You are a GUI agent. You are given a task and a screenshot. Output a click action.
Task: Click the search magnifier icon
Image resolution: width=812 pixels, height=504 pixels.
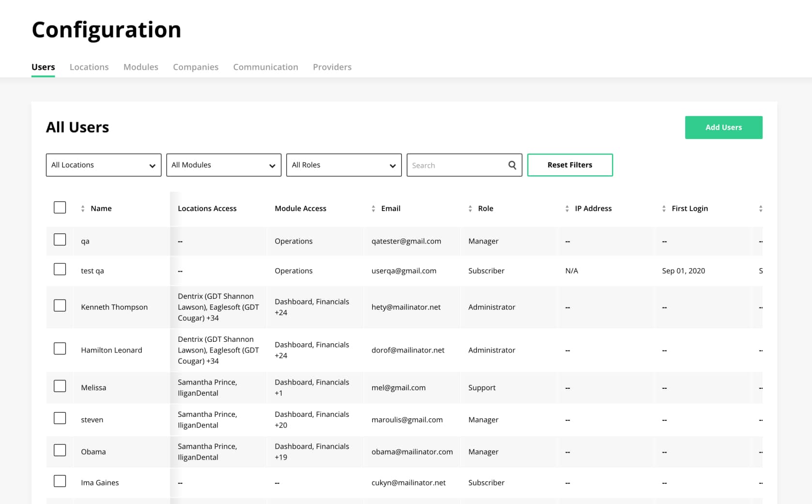pyautogui.click(x=512, y=165)
